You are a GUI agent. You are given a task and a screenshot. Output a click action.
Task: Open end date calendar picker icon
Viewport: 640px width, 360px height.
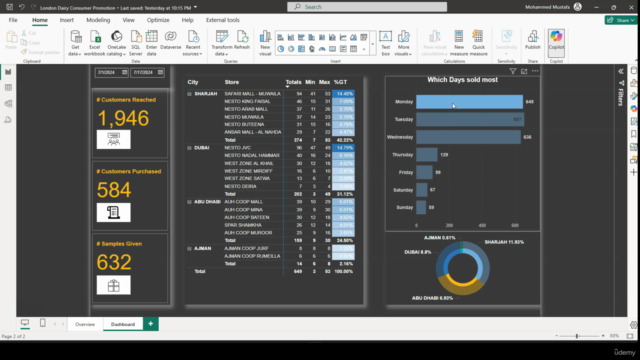coord(160,72)
